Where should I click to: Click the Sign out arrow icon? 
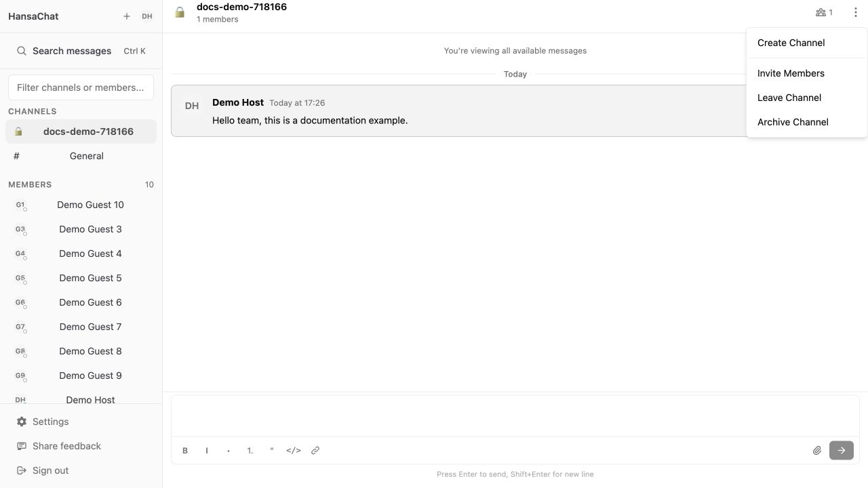22,470
